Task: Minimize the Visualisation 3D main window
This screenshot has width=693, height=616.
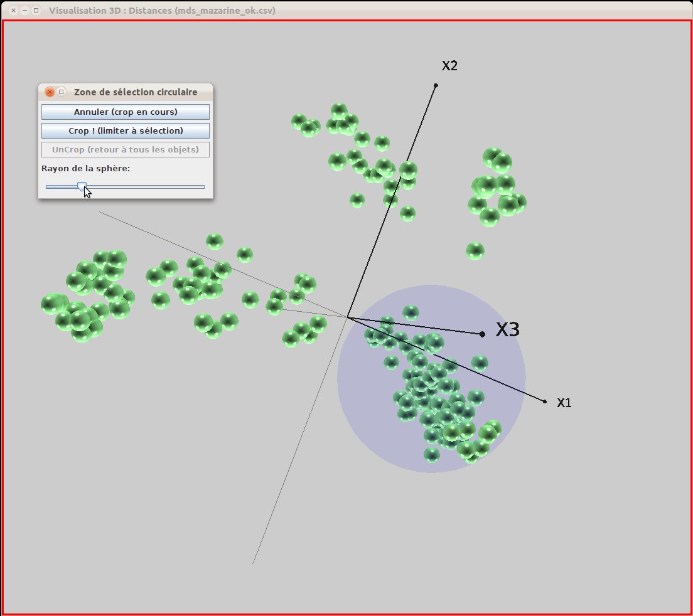Action: coord(24,11)
